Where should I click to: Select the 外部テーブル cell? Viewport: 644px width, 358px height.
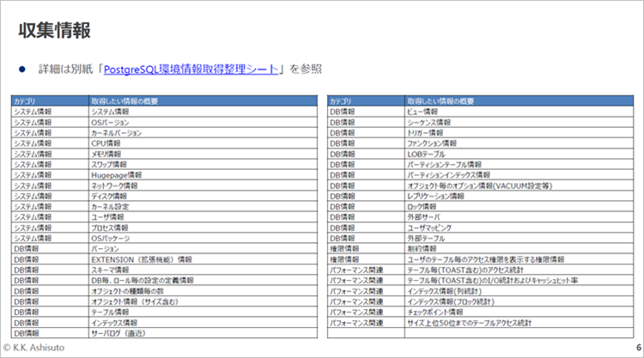(x=519, y=238)
